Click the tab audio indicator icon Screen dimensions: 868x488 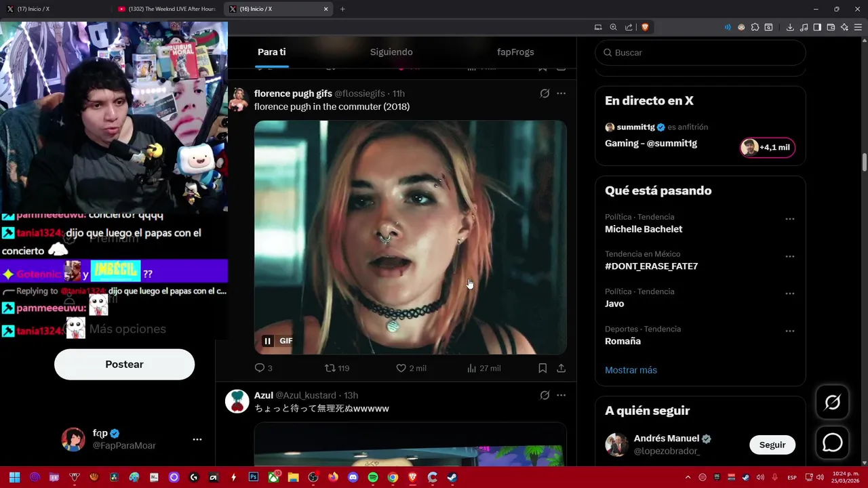[728, 27]
